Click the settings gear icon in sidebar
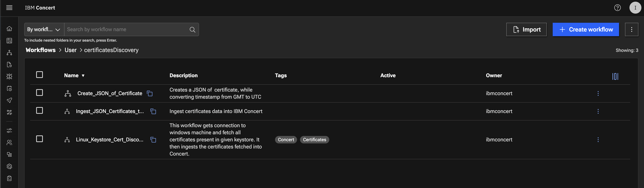 point(9,167)
